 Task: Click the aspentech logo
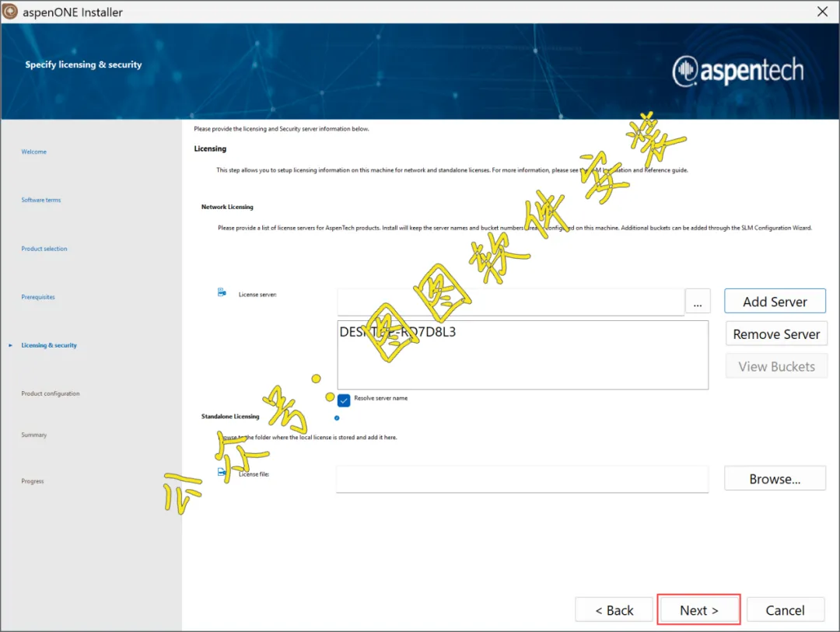(737, 71)
